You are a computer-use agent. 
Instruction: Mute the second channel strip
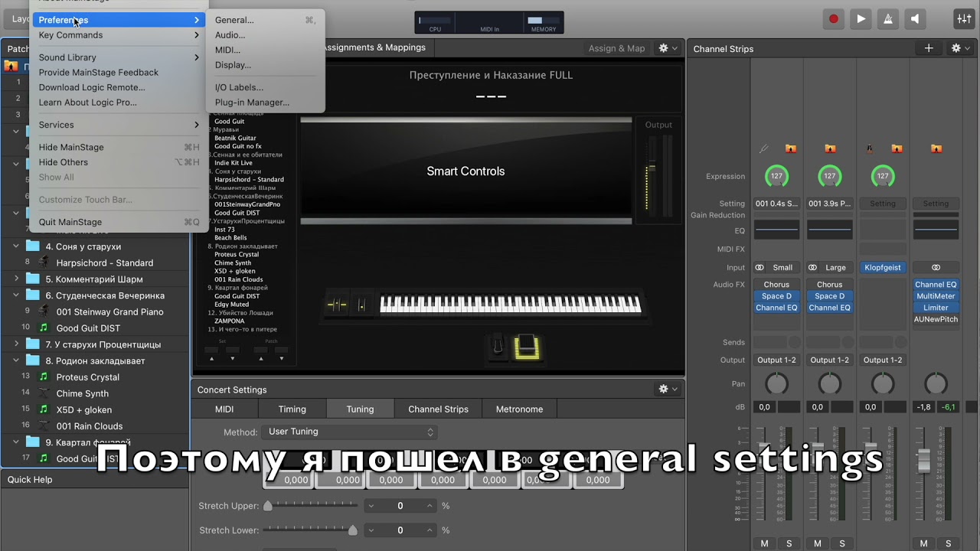point(818,543)
